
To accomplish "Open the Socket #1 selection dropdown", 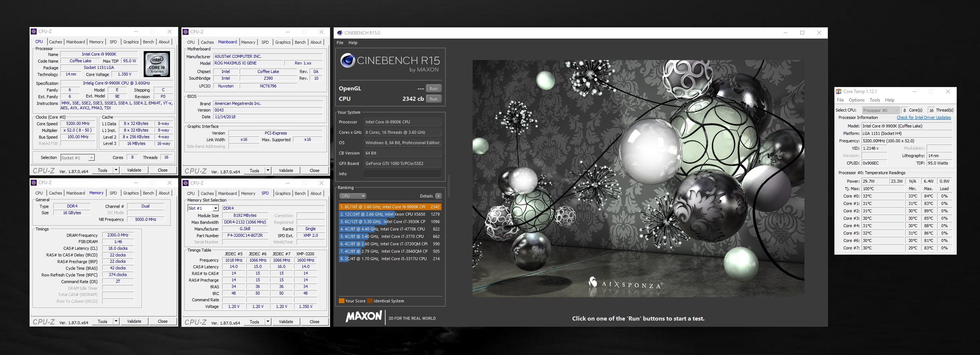I will (77, 157).
